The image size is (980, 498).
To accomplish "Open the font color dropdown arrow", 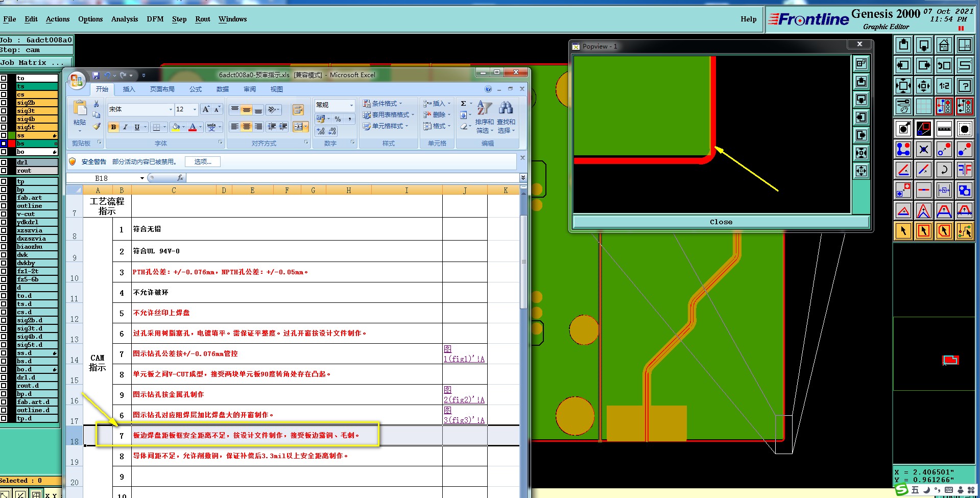I will [x=200, y=127].
